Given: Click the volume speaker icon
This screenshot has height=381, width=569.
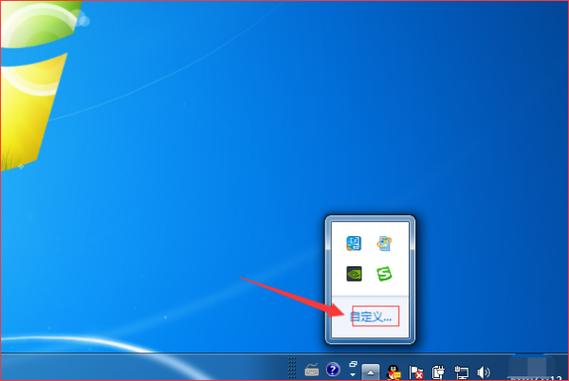Looking at the screenshot, I should click(483, 372).
